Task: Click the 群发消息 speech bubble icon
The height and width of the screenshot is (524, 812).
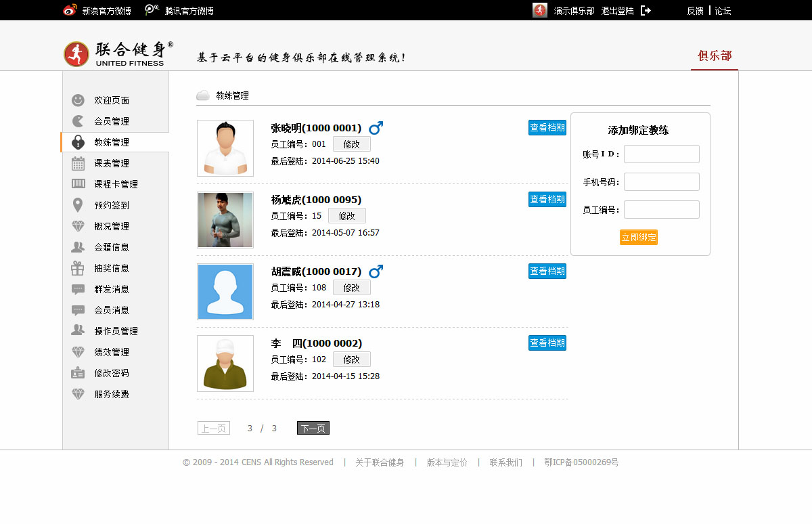Action: (x=78, y=289)
